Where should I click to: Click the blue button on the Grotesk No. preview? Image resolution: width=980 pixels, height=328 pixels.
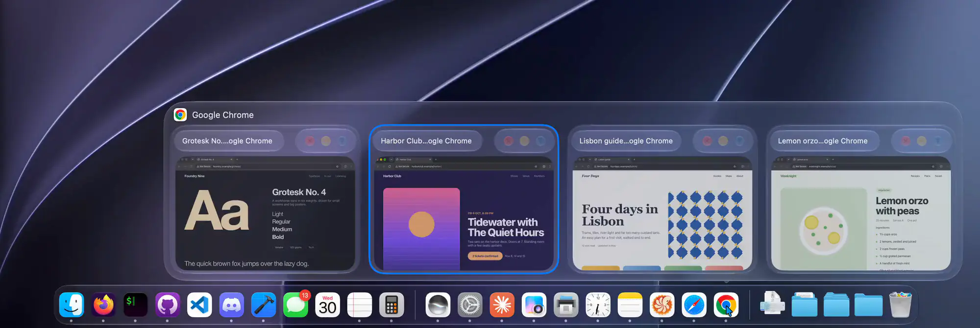click(x=342, y=141)
